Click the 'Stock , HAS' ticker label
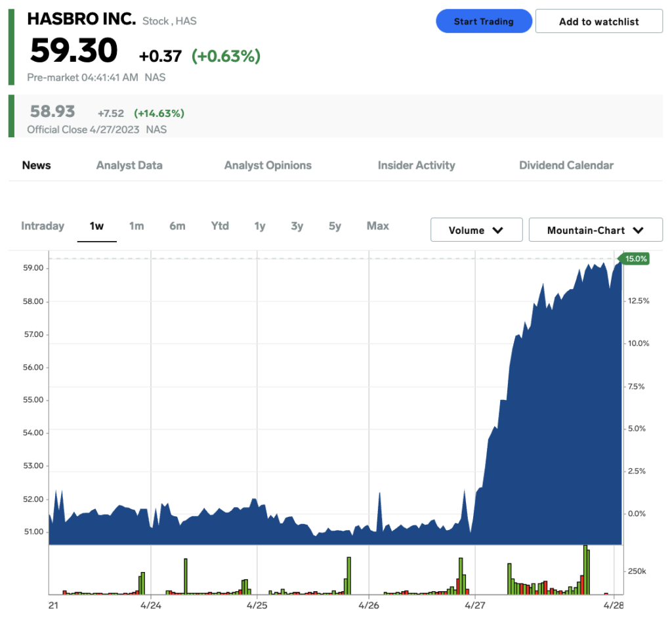672x620 pixels. 169,21
